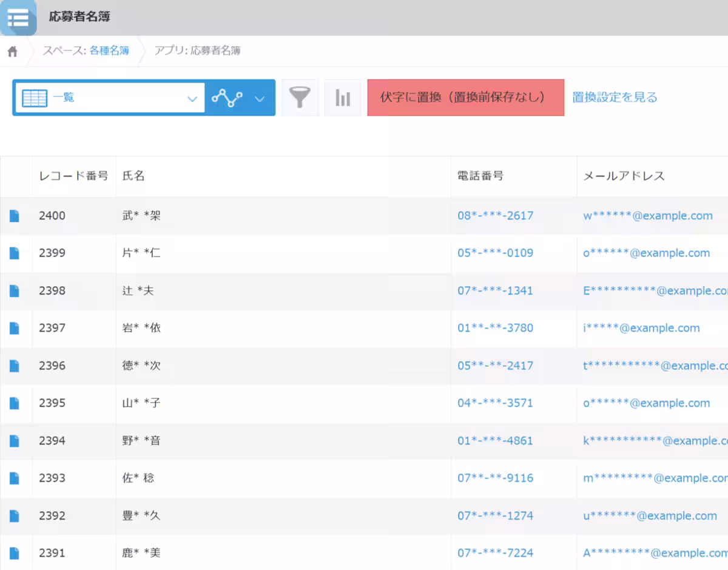Open 置換設定を見る link

point(615,98)
